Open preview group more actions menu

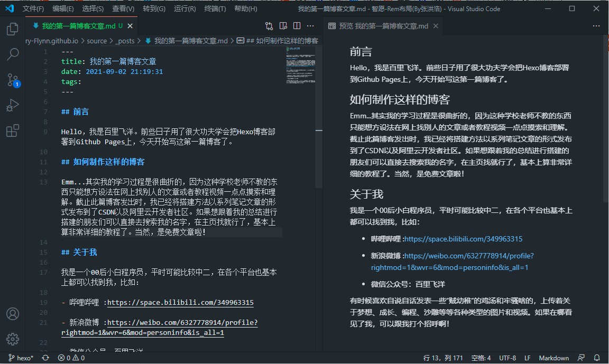point(596,26)
